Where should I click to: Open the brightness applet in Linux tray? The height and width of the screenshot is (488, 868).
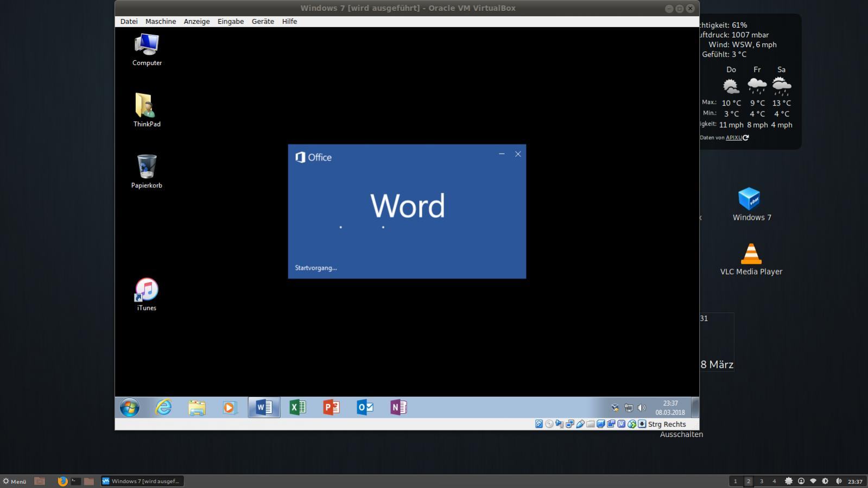coord(825,481)
